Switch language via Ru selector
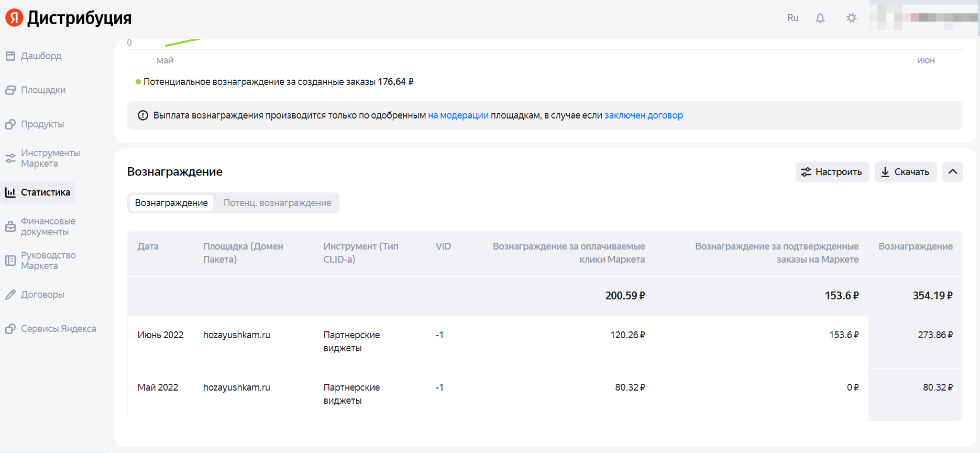This screenshot has height=453, width=980. [x=792, y=18]
